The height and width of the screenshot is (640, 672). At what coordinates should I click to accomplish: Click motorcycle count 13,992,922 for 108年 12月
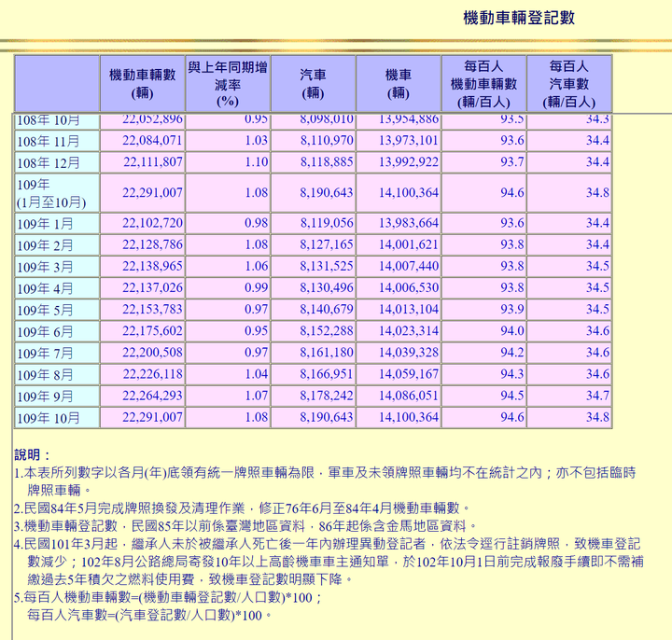point(409,162)
